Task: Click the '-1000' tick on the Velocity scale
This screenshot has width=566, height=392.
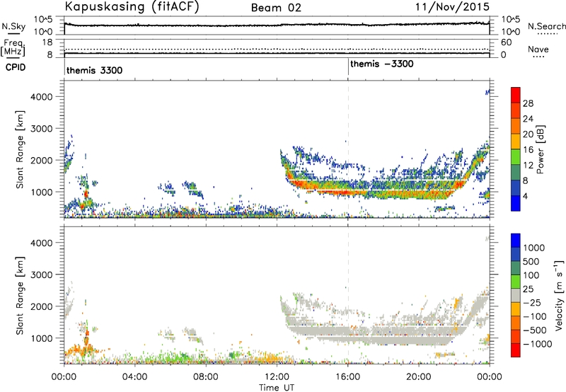Action: 537,344
